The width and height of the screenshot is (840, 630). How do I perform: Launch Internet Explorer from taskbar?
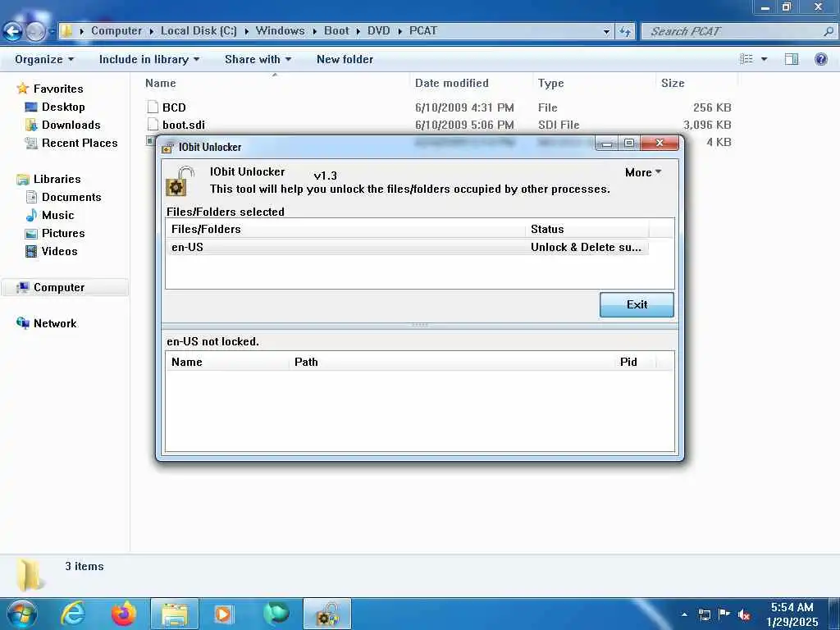pos(73,614)
